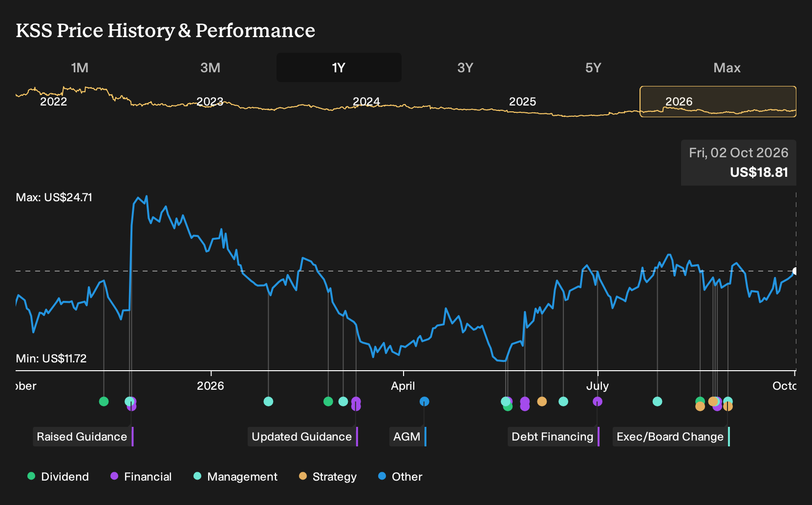The width and height of the screenshot is (812, 505).
Task: Open the Raised Guidance event label
Action: pos(83,437)
